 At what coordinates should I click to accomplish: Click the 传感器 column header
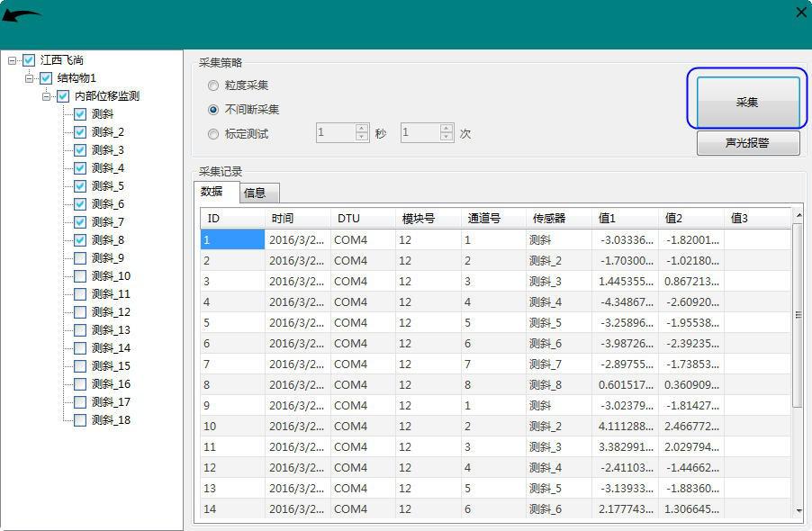[x=559, y=219]
